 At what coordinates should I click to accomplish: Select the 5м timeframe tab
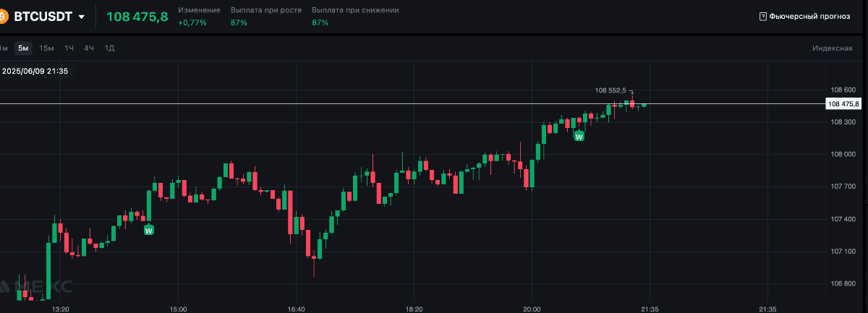[24, 48]
